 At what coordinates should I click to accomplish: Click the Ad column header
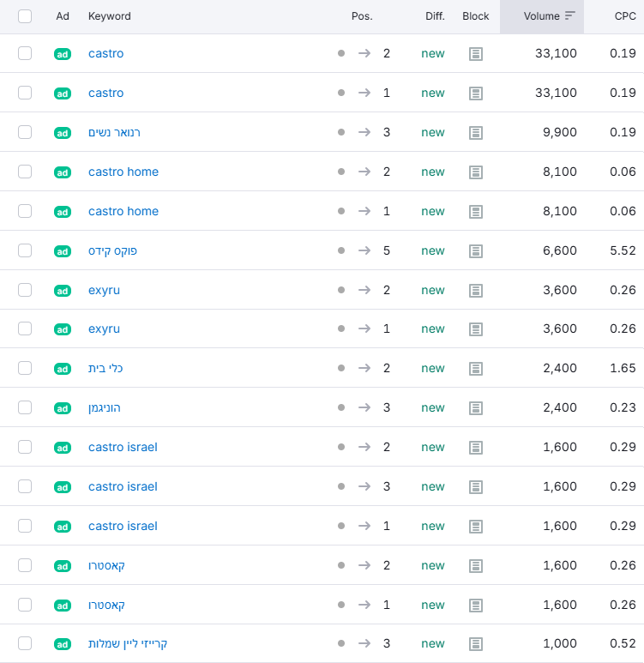click(x=63, y=16)
